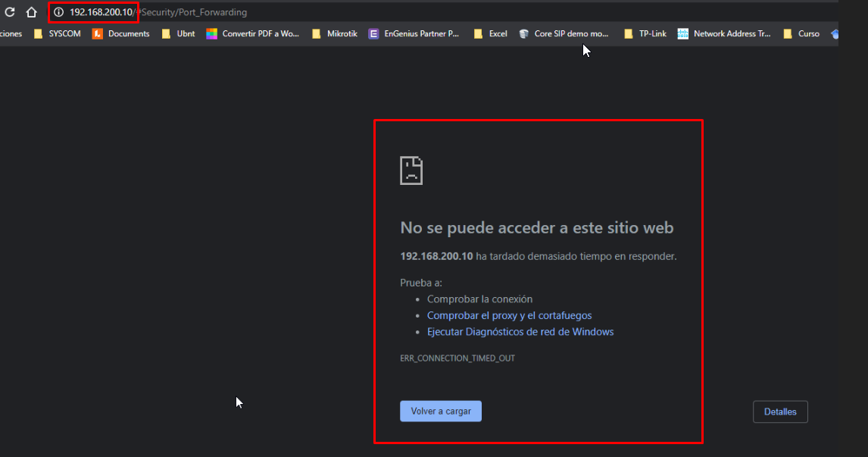Open the TP-Link bookmark folder
This screenshot has height=457, width=868.
click(x=645, y=34)
